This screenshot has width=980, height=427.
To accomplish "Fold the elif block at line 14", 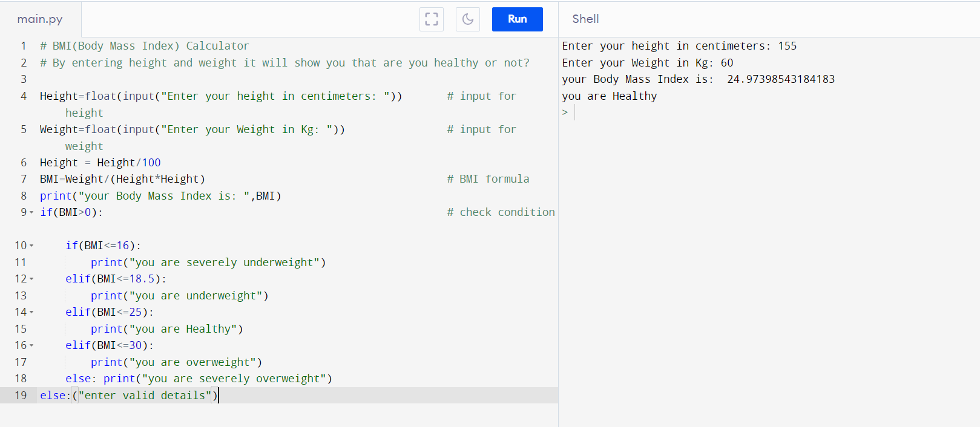I will pos(31,312).
